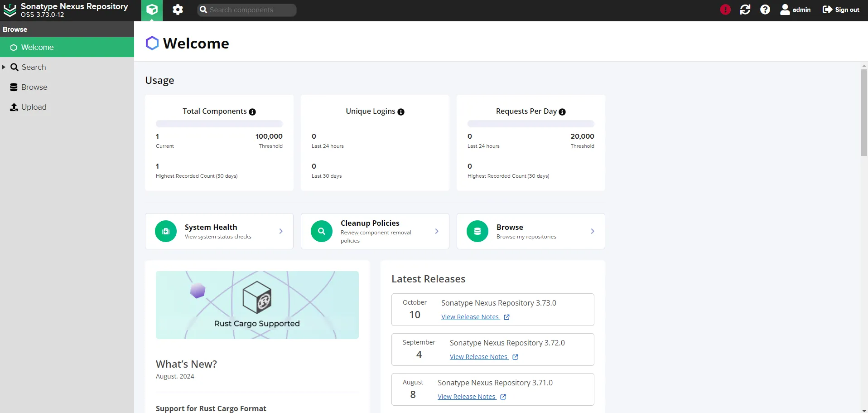Focus the Search components field

(247, 10)
